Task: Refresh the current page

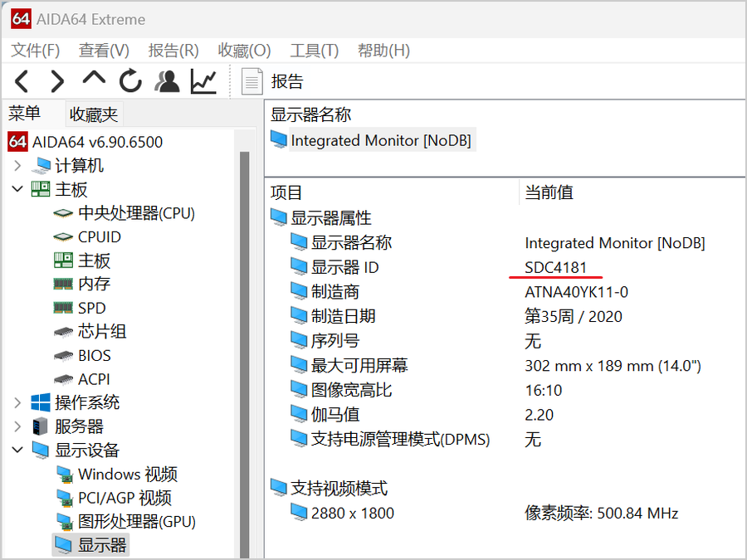Action: pos(130,80)
